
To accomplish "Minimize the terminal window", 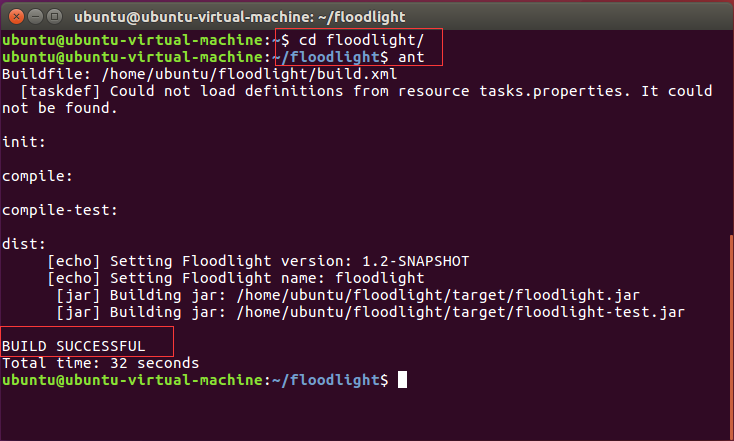I will coord(34,15).
